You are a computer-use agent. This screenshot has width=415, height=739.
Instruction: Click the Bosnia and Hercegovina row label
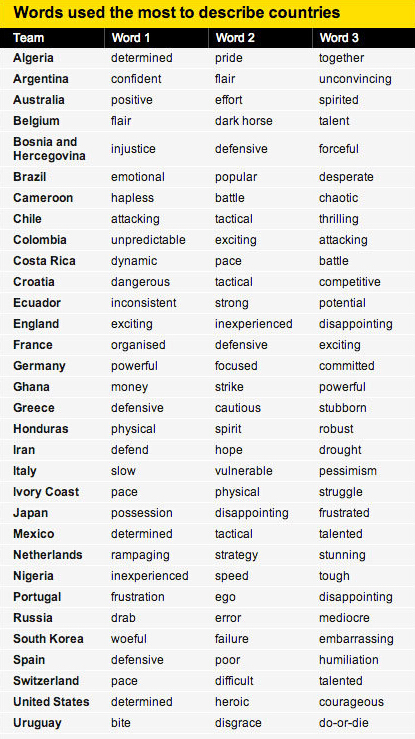point(49,149)
